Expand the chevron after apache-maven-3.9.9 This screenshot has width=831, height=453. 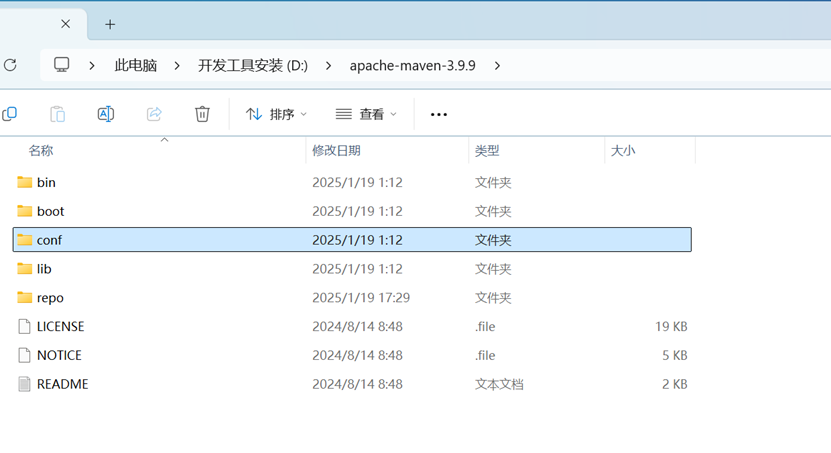(x=497, y=66)
